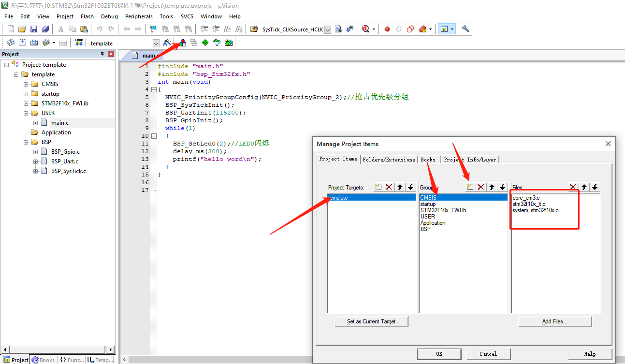This screenshot has height=364, width=625.
Task: Delete the selected file from Files list
Action: click(573, 187)
